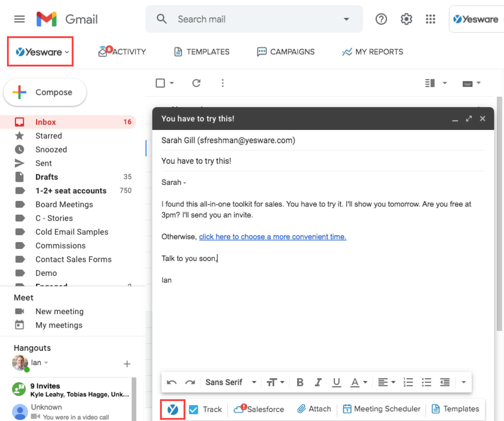
Task: Open the select checkbox dropdown arrow
Action: tap(172, 83)
